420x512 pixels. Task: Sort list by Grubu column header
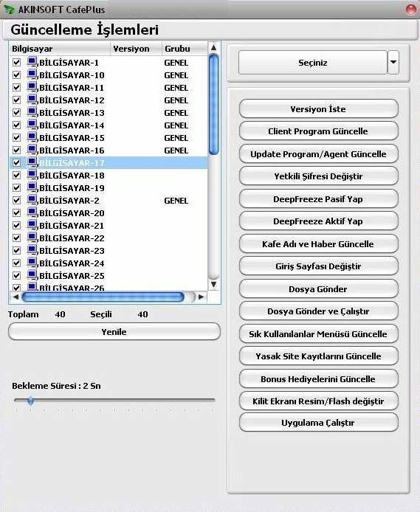point(185,49)
